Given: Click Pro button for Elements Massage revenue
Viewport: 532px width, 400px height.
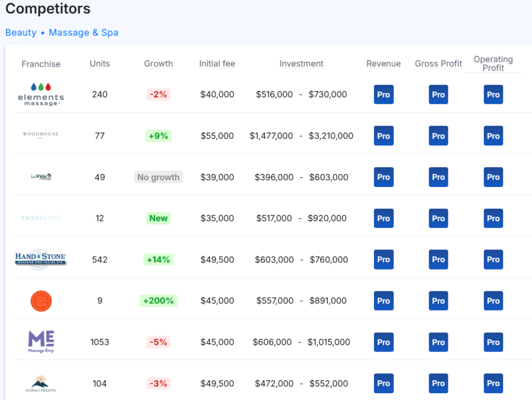Looking at the screenshot, I should [x=384, y=95].
